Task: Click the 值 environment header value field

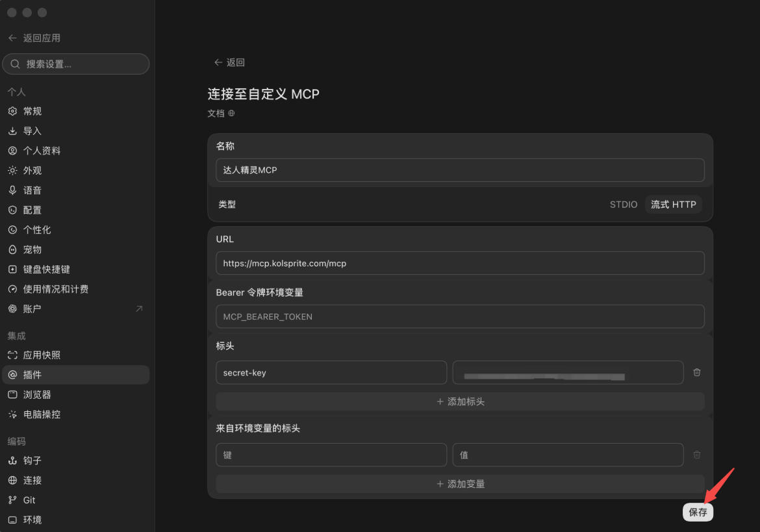Action: pyautogui.click(x=568, y=455)
